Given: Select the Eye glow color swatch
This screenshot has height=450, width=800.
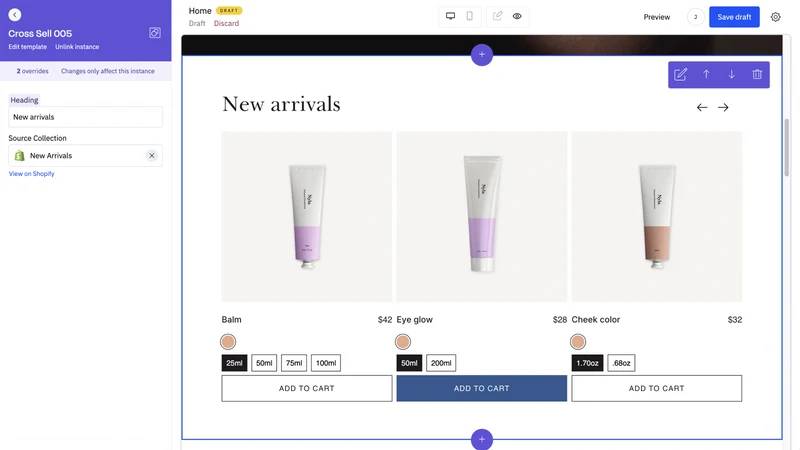Looking at the screenshot, I should (x=403, y=342).
